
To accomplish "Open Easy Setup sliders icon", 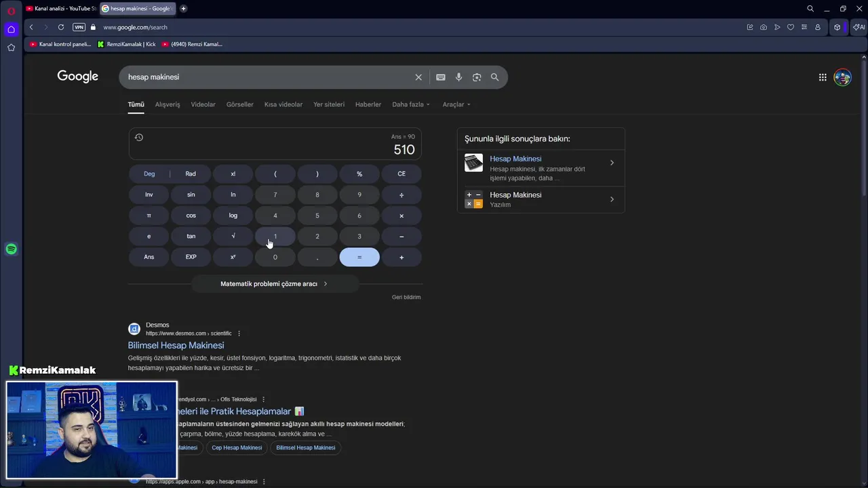I will [x=804, y=27].
